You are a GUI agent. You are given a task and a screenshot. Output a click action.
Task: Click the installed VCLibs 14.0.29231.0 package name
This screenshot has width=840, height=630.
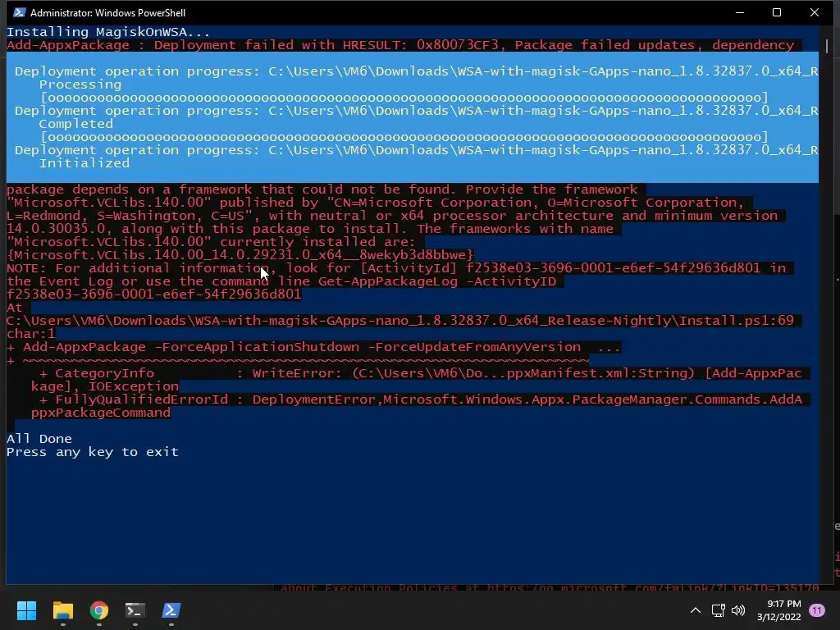click(x=240, y=255)
